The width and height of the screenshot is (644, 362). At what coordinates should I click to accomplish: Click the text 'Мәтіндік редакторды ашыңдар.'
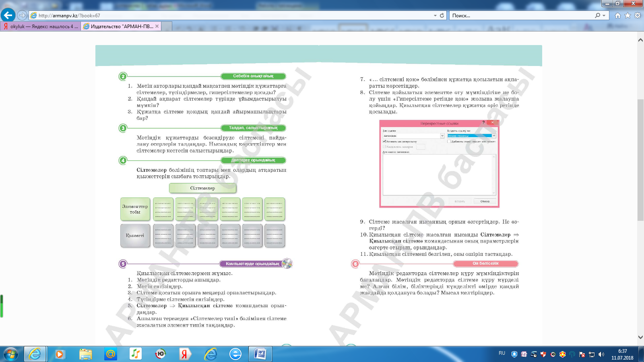click(179, 280)
